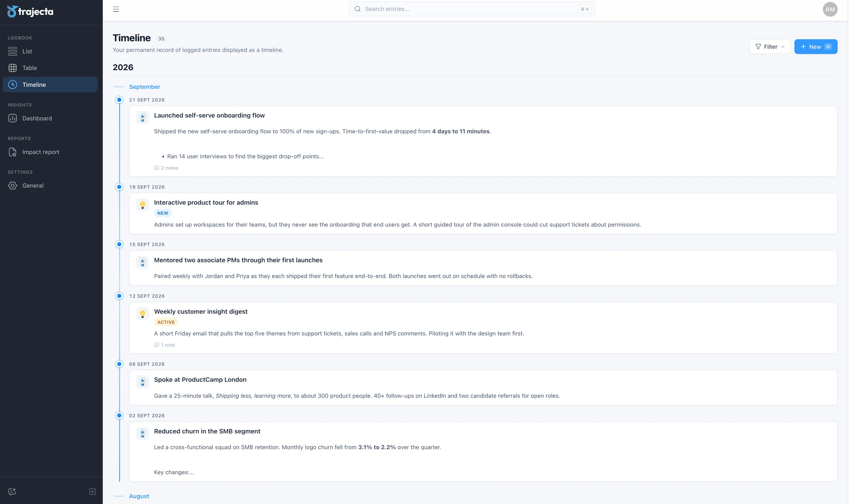Screen dimensions: 849x504
Task: Collapse the sidebar with the arrow icon
Action: 92,492
